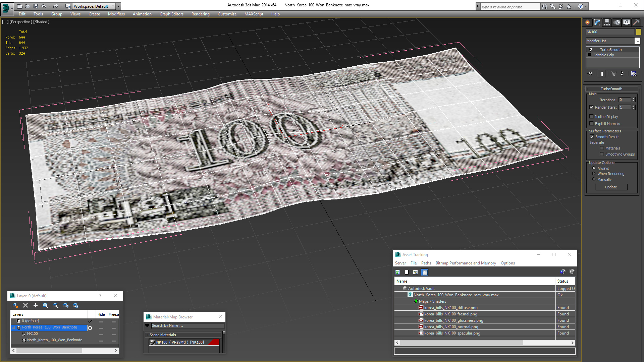
Task: Open the Create command panel tab
Action: click(x=588, y=22)
